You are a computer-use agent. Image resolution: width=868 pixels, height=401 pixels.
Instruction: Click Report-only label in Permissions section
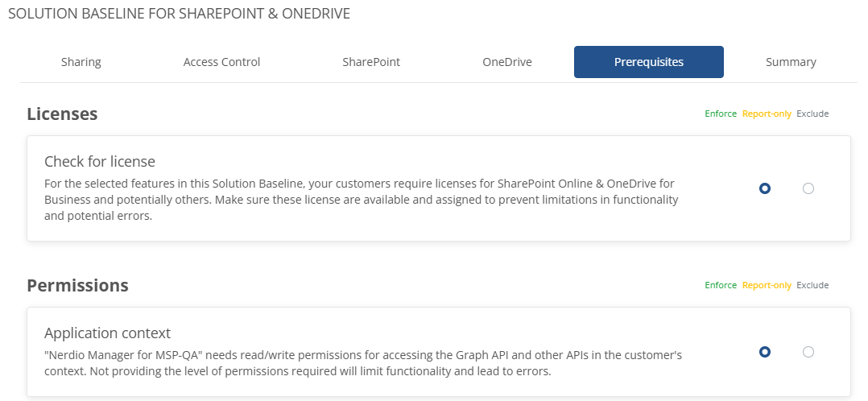tap(767, 285)
